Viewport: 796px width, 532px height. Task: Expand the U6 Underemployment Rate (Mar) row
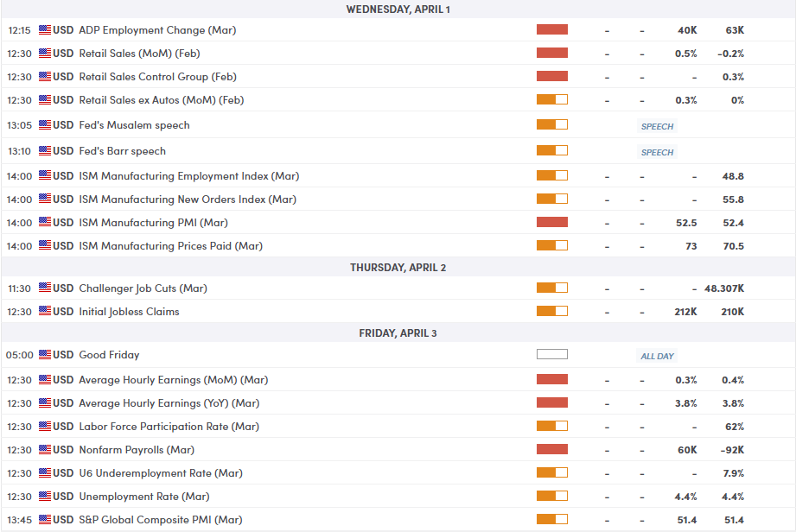tap(398, 473)
